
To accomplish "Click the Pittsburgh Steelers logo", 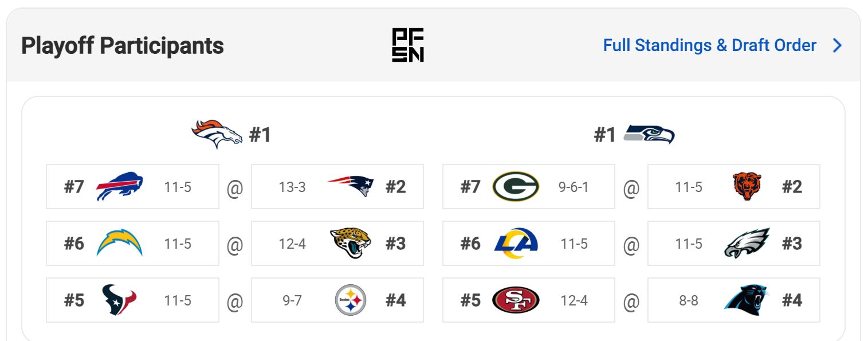I will click(x=350, y=300).
